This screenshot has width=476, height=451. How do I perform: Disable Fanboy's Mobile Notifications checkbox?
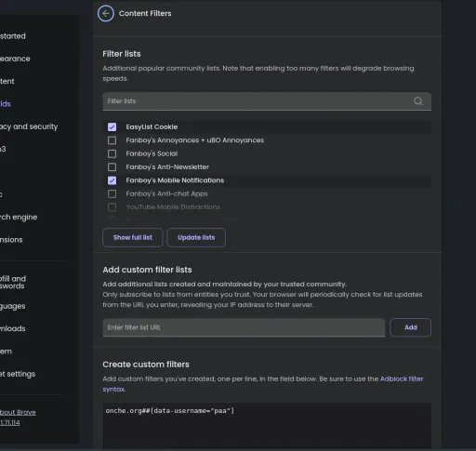[x=112, y=180]
